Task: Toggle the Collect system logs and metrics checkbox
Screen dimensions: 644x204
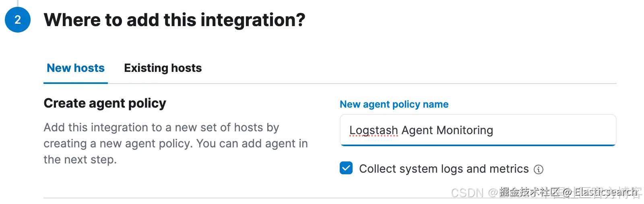Action: click(x=346, y=168)
